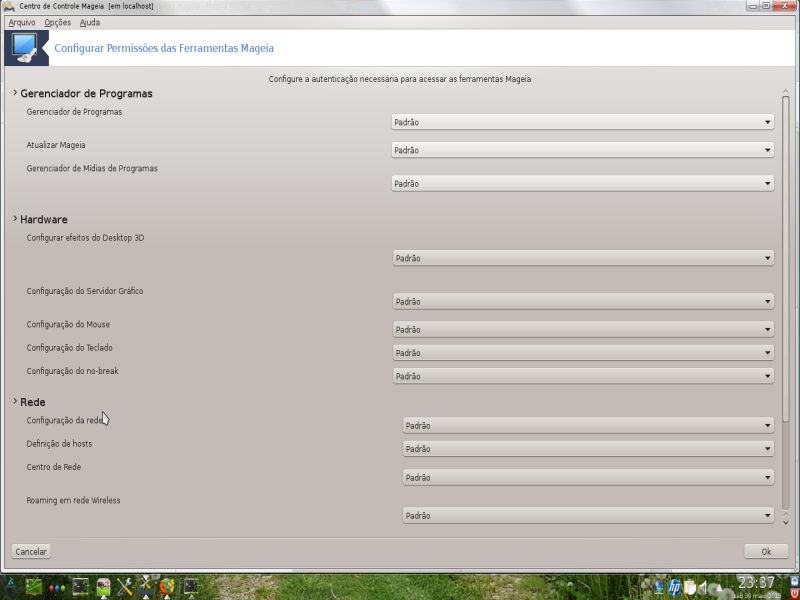Switch to Mageia Control Center taskbar entry
This screenshot has width=800, height=600.
click(x=146, y=587)
